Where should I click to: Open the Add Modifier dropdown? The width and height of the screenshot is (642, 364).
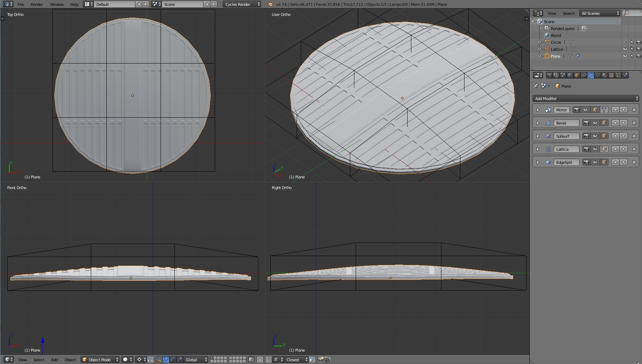click(586, 98)
